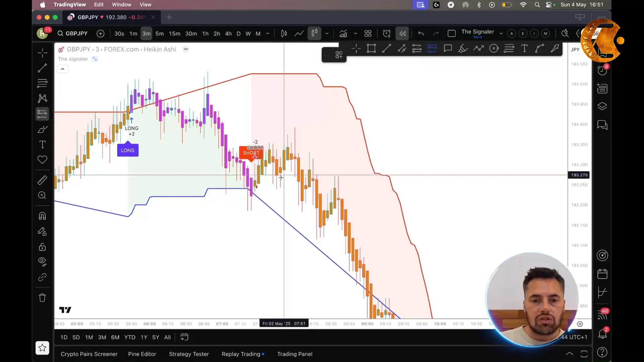The image size is (644, 362).
Task: Open the Strategy Tester tab
Action: [x=189, y=354]
